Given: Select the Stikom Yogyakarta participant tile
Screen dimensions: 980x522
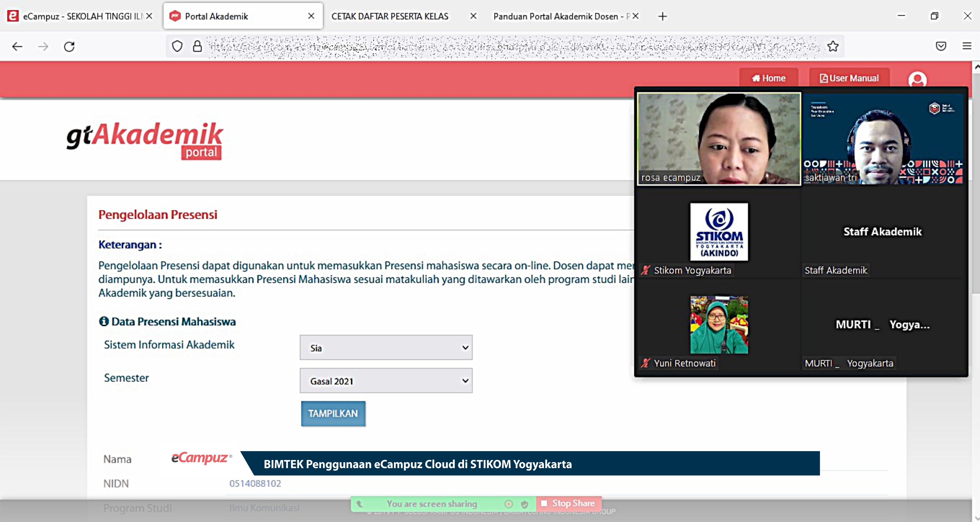Looking at the screenshot, I should pyautogui.click(x=719, y=232).
